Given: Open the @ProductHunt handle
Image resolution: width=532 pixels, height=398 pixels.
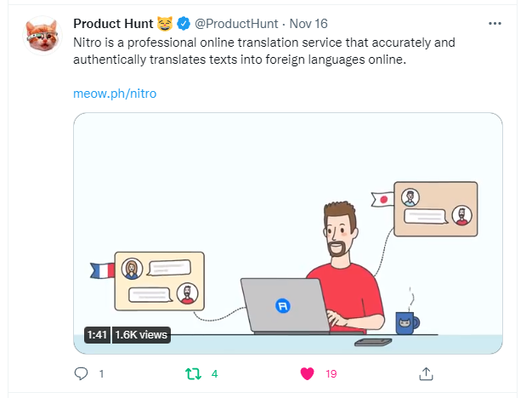Looking at the screenshot, I should 236,24.
